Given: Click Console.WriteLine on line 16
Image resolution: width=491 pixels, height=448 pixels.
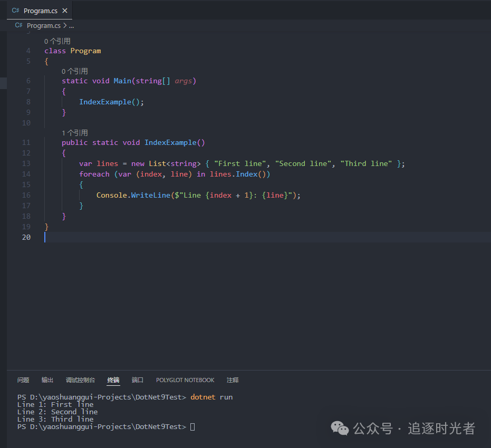Looking at the screenshot, I should (x=133, y=195).
